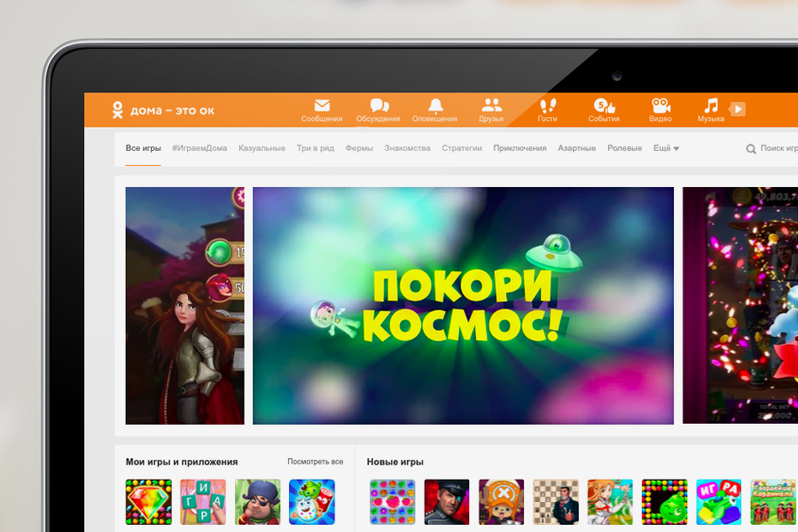
Task: Open Оповещения bell icon
Action: click(435, 106)
